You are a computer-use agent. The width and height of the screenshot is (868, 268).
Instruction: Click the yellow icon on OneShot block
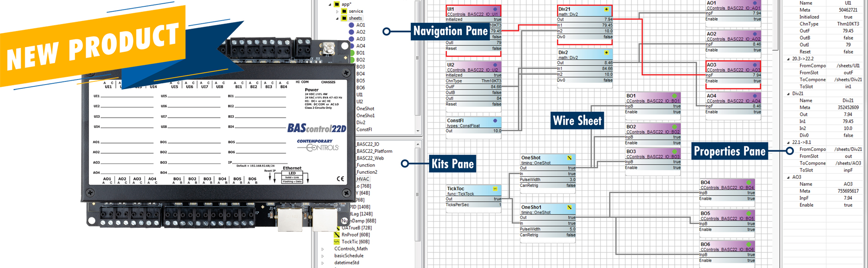point(569,158)
